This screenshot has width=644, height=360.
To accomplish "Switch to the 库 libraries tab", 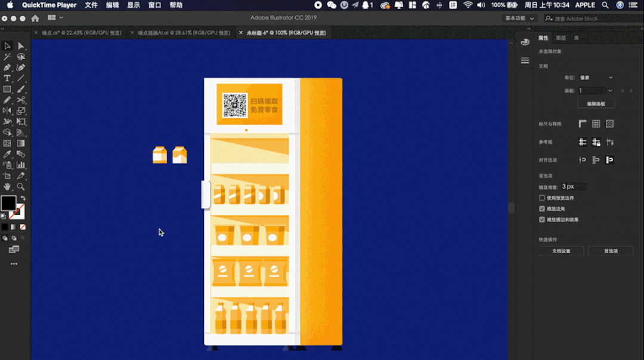I will click(577, 38).
